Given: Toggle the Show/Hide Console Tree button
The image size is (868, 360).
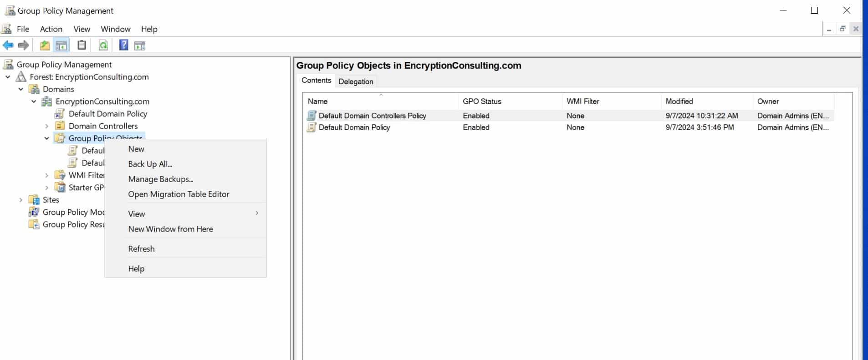Looking at the screenshot, I should (61, 45).
